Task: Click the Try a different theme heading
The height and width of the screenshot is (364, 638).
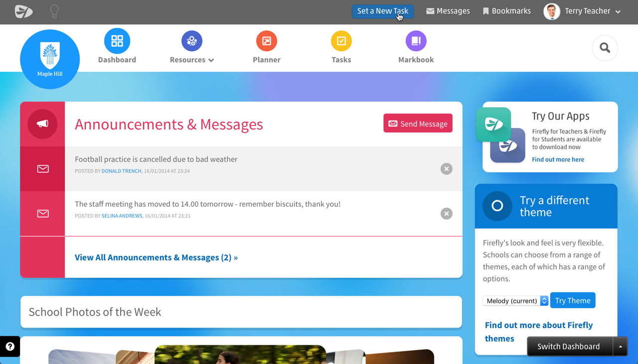Action: click(554, 206)
